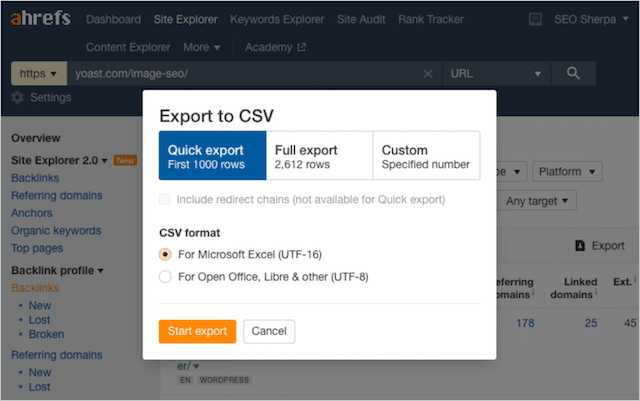Expand the URL mode dropdown
This screenshot has height=401, width=640.
pos(497,74)
